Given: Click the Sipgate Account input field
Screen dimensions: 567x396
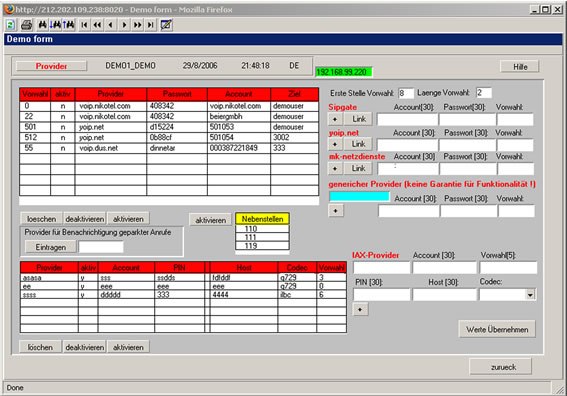Looking at the screenshot, I should [x=407, y=119].
